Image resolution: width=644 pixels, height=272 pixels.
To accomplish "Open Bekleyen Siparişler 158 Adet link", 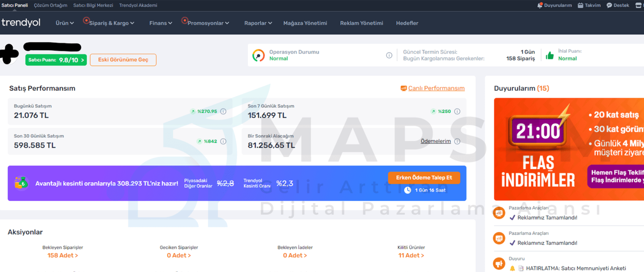I will 62,255.
